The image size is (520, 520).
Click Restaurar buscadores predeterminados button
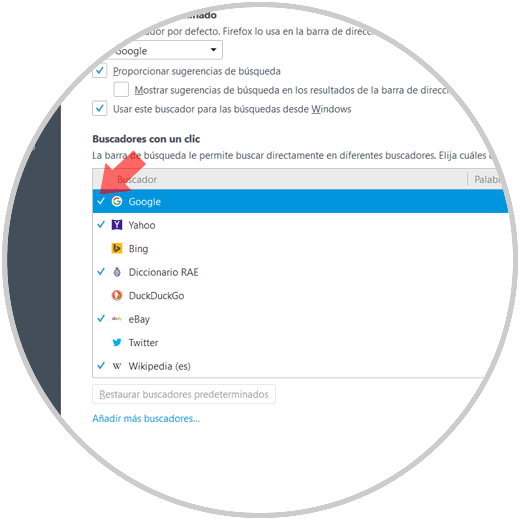coord(184,394)
